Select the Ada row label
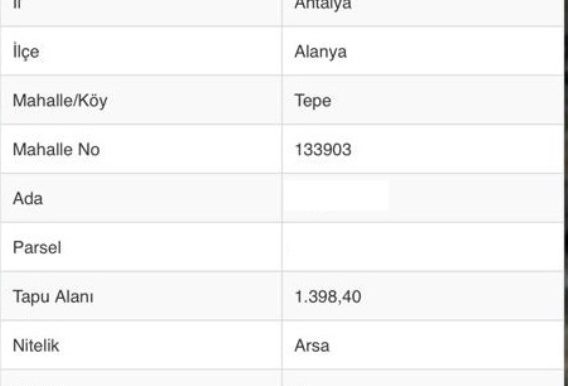The image size is (568, 386). pos(28,198)
